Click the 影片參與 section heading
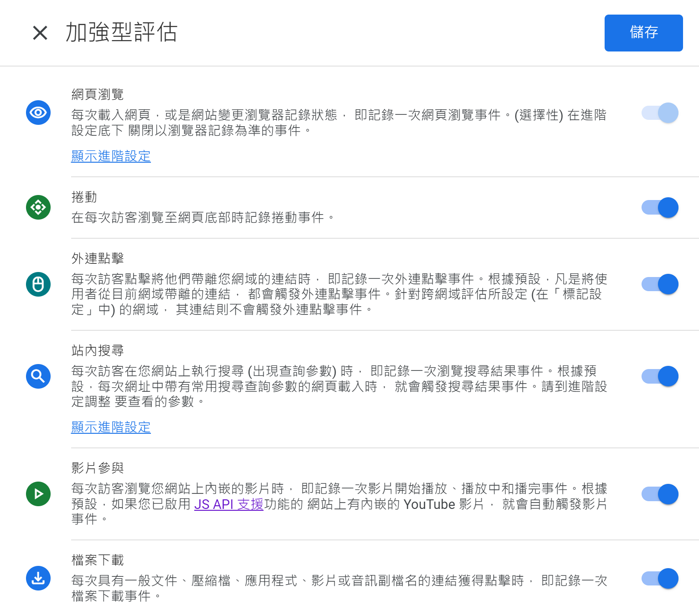 (x=98, y=468)
